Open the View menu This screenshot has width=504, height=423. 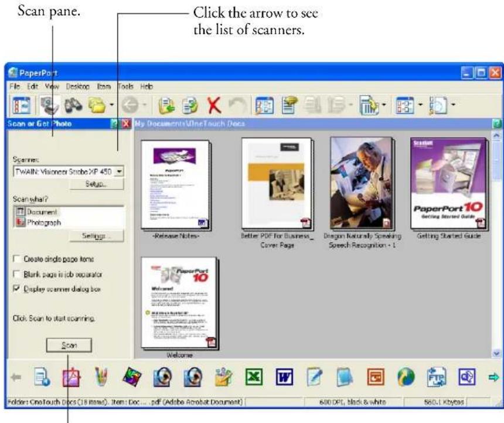(52, 86)
